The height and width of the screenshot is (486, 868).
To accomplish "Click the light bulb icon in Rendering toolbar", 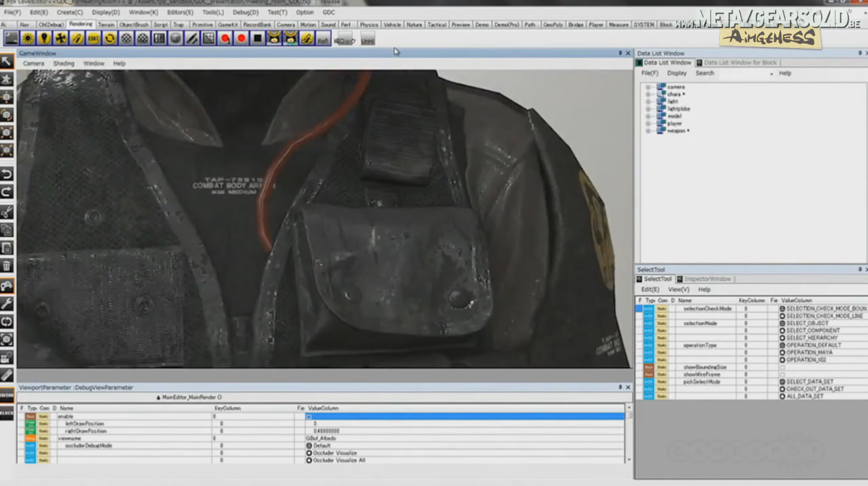I will [44, 38].
